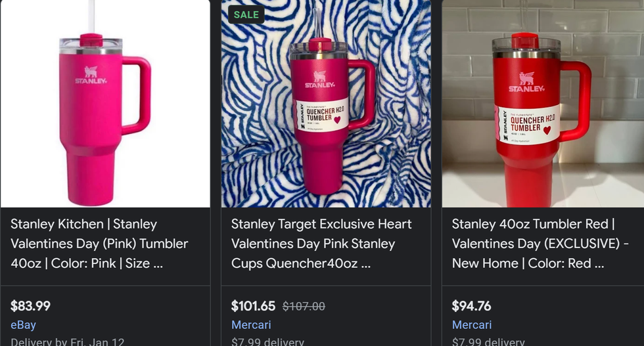
Task: Click the crossed-out $107.00 original price
Action: pyautogui.click(x=304, y=306)
